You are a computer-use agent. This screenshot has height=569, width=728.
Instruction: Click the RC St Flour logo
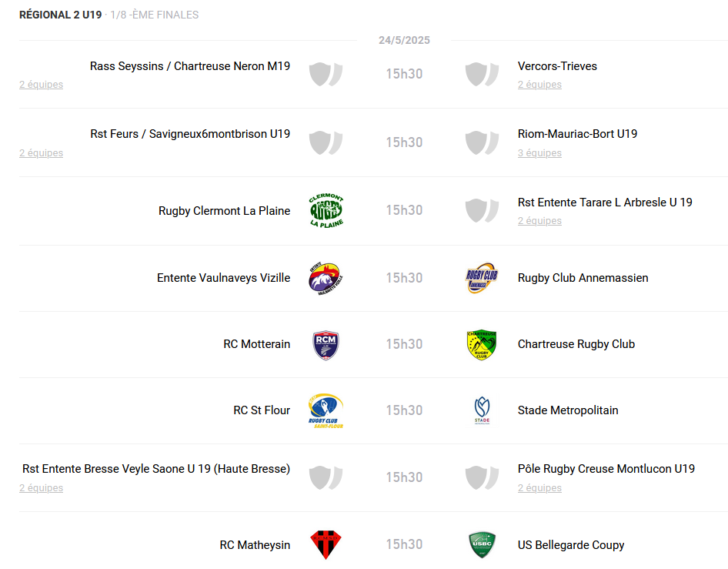pos(326,411)
